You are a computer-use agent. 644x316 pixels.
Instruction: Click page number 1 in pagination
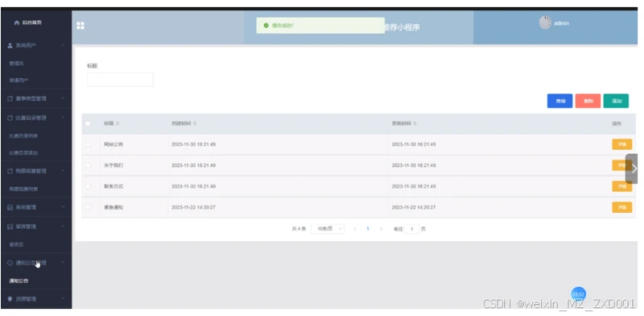click(368, 229)
